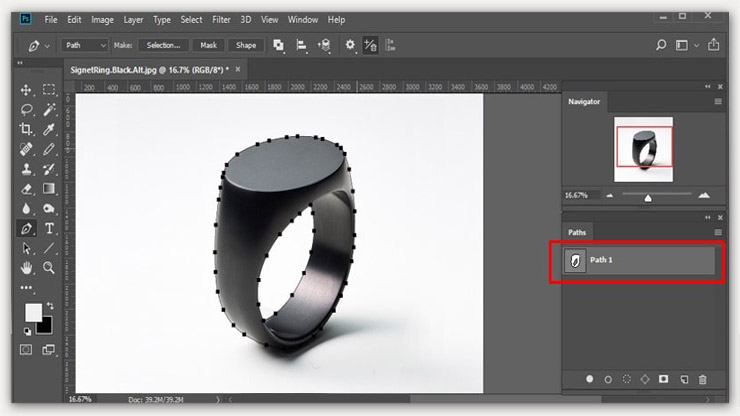Open the Navigator panel menu
The width and height of the screenshot is (740, 416).
point(717,102)
